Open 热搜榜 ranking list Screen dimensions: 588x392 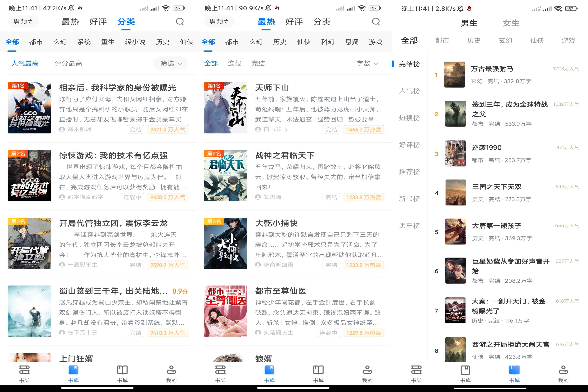(409, 118)
